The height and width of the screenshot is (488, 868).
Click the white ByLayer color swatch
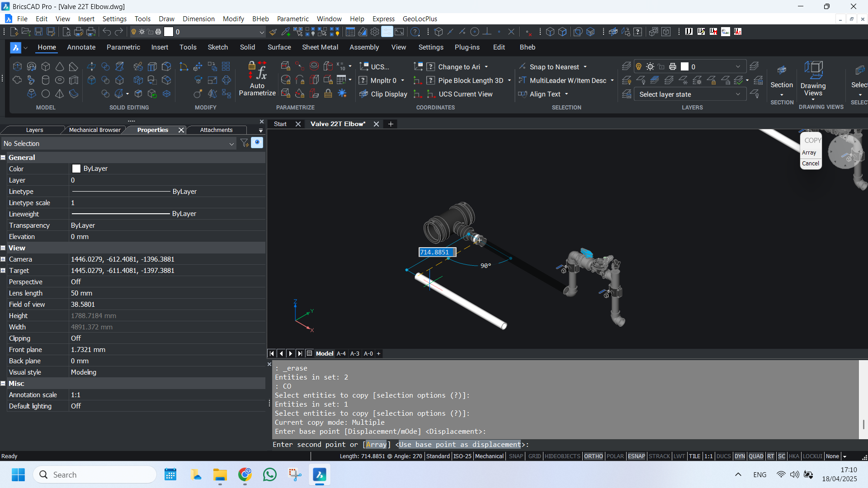point(76,169)
